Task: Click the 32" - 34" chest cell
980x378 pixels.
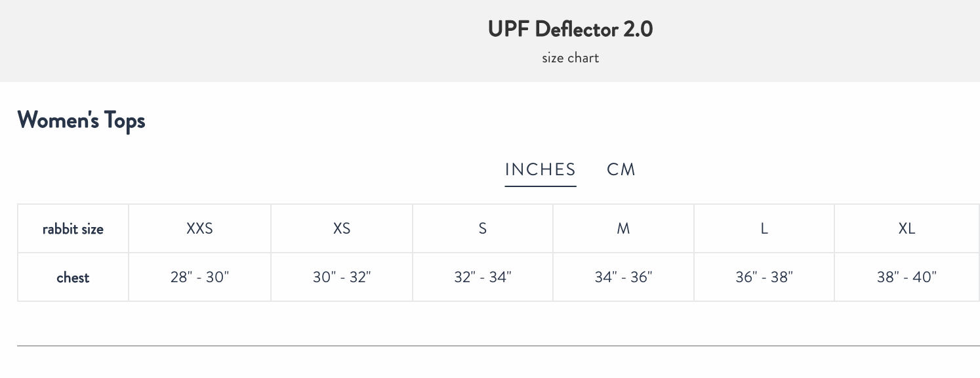Action: 483,277
